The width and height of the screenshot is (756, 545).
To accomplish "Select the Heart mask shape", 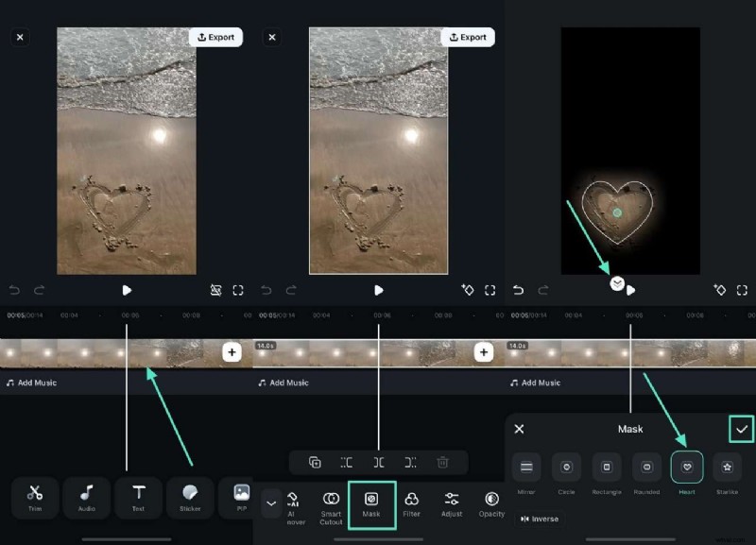I will pyautogui.click(x=687, y=467).
